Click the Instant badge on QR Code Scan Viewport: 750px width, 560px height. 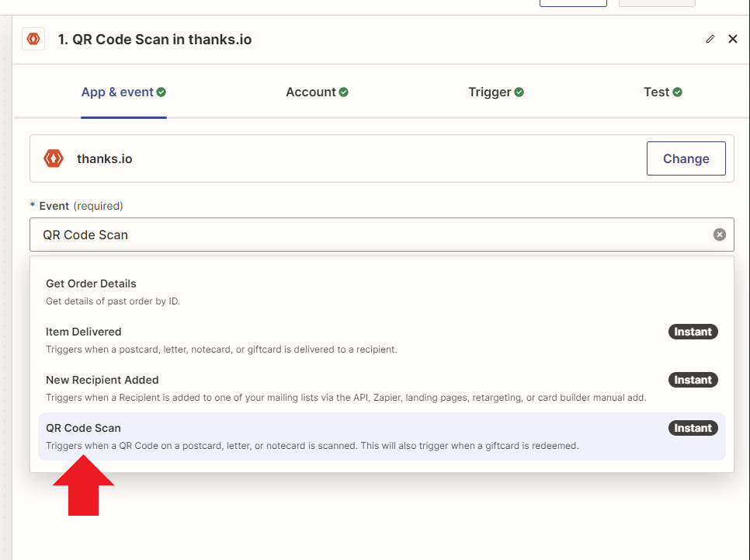pyautogui.click(x=693, y=428)
